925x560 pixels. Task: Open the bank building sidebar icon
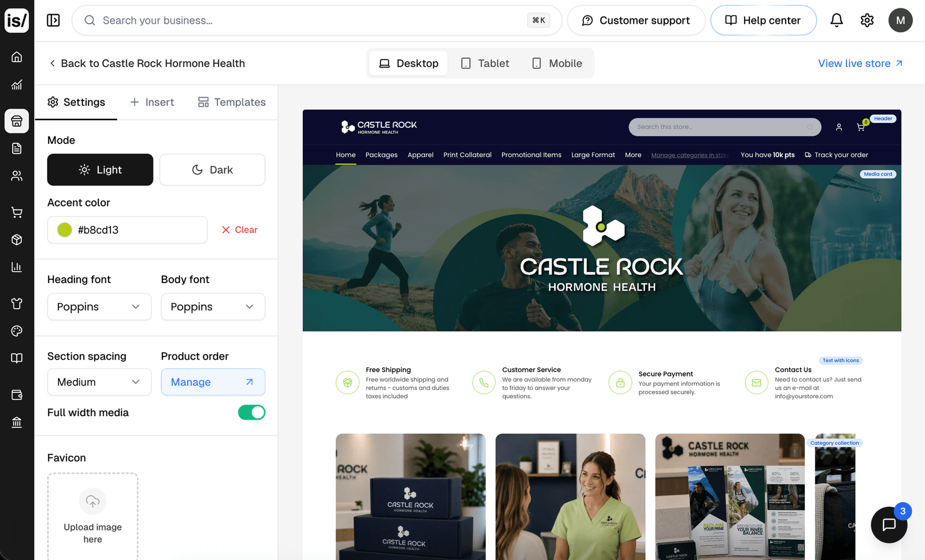pyautogui.click(x=17, y=422)
